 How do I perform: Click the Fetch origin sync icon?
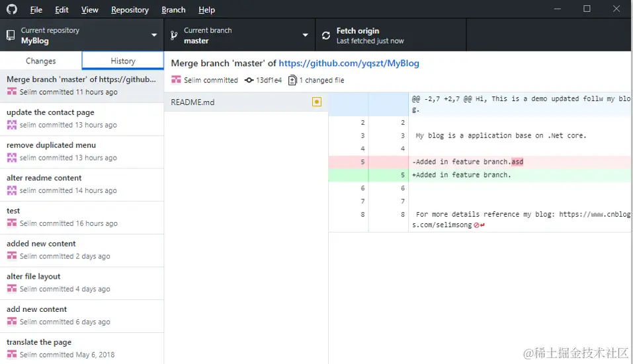click(x=326, y=36)
